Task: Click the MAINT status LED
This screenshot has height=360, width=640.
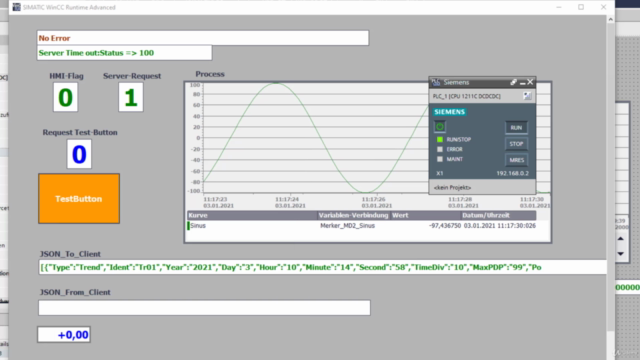Action: 440,159
